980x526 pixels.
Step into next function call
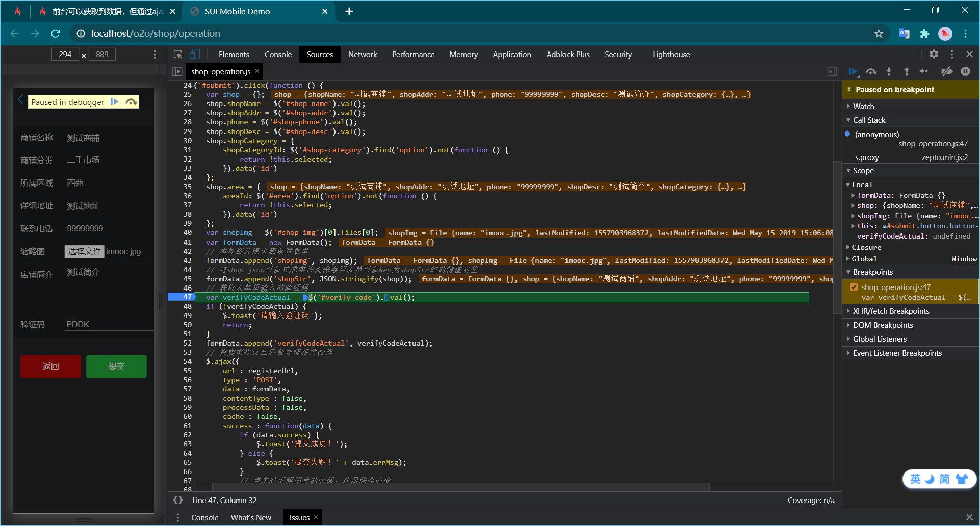pos(889,72)
